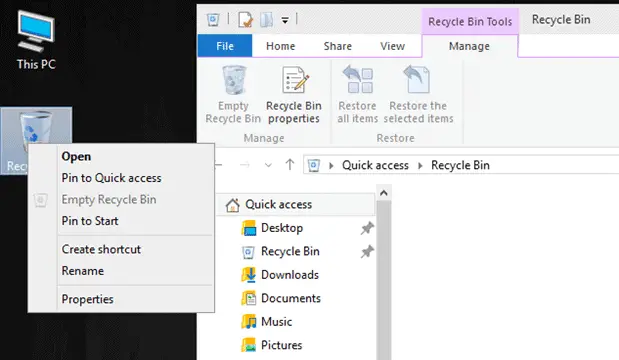Image resolution: width=619 pixels, height=360 pixels.
Task: Open Recycle Bin properties from ribbon
Action: coord(294,95)
